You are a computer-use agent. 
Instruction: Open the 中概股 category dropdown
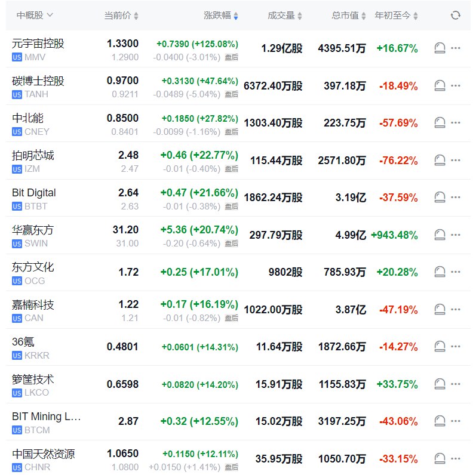[x=35, y=15]
